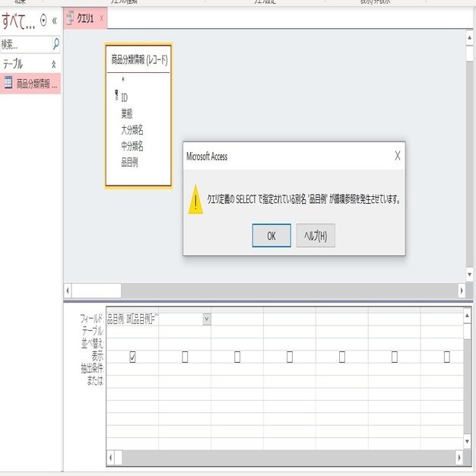476x476 pixels.
Task: Close the Microsoft Access warning dialog
Action: pyautogui.click(x=398, y=156)
